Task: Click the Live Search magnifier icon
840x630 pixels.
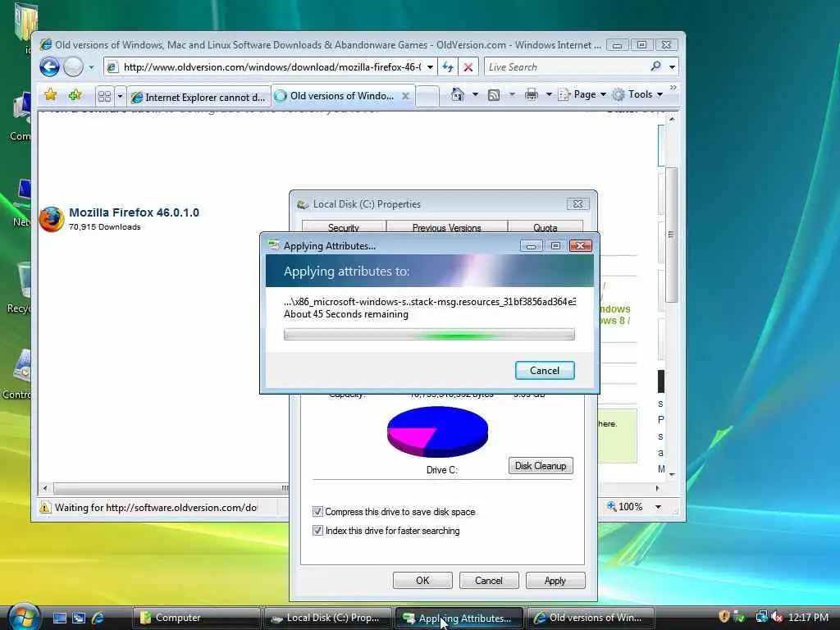Action: [x=655, y=66]
